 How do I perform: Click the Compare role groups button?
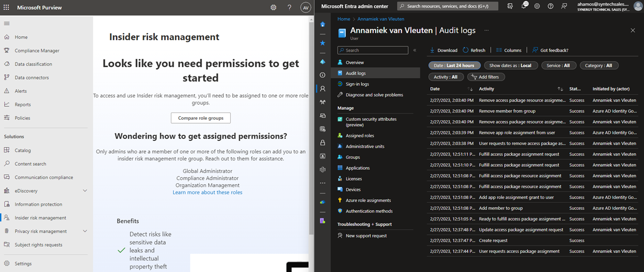[x=201, y=118]
